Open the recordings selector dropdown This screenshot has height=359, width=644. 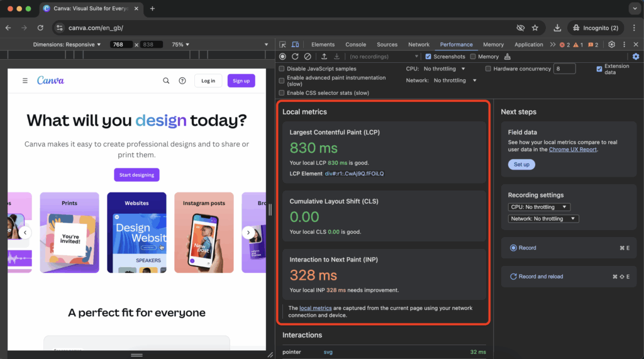pos(384,57)
